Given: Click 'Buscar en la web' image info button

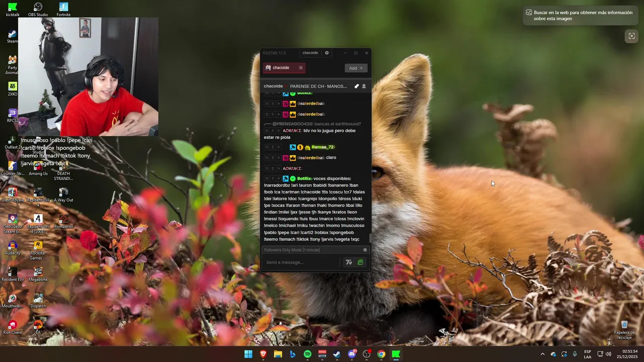Looking at the screenshot, I should point(581,16).
